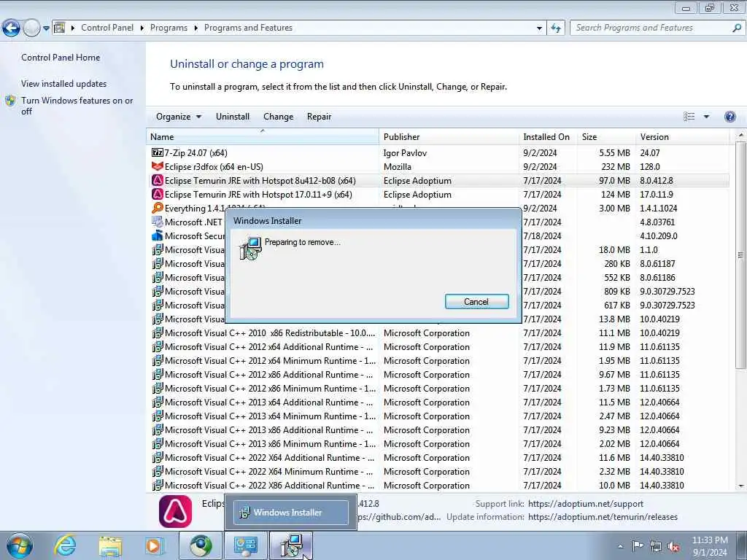The width and height of the screenshot is (747, 560).
Task: Click the Refresh button beside address bar
Action: [x=555, y=28]
